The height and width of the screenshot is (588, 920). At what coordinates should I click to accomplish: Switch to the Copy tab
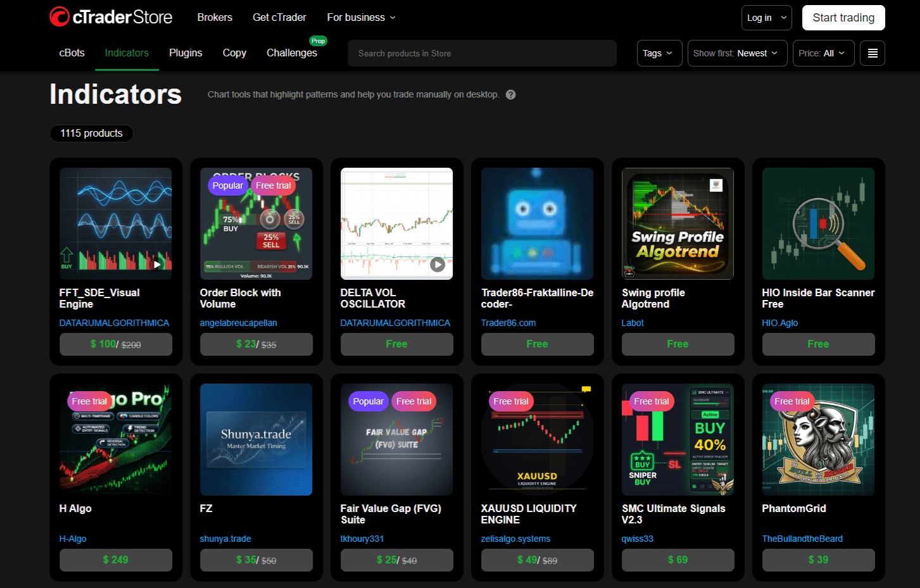pyautogui.click(x=234, y=53)
